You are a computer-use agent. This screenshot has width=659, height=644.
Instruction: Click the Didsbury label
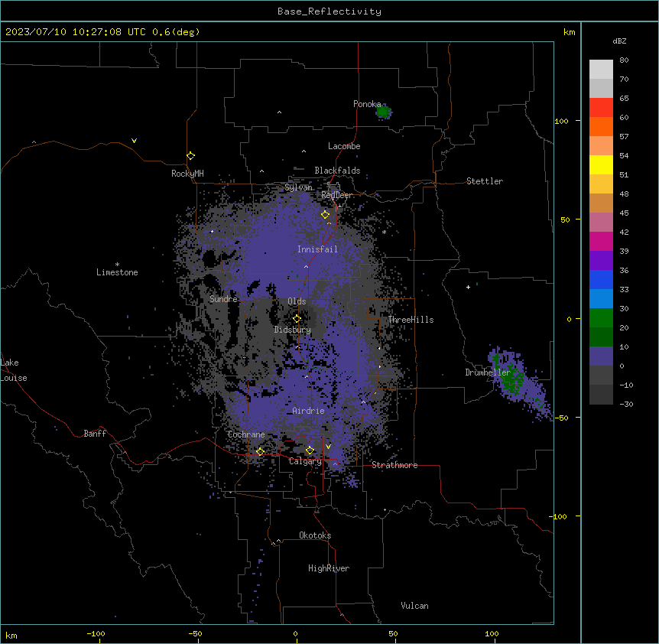(293, 330)
